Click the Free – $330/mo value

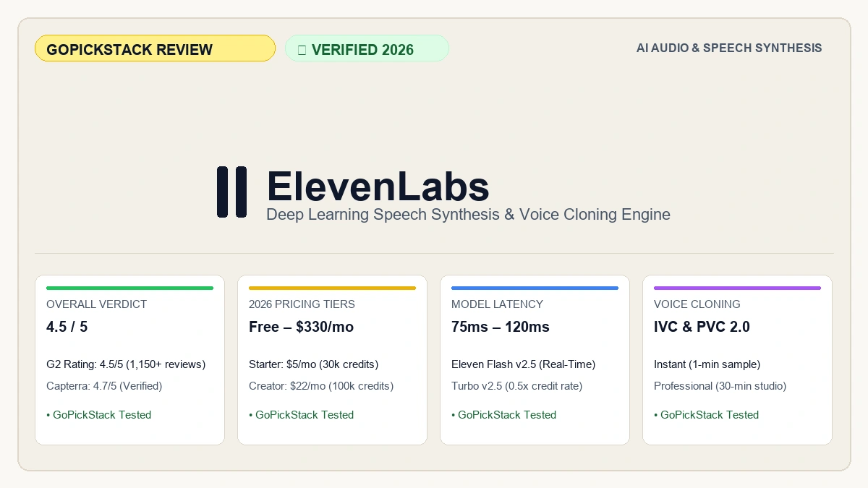coord(301,327)
